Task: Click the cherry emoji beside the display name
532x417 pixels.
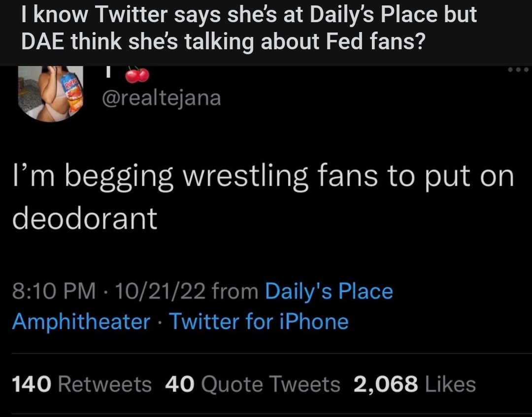Action: [x=136, y=75]
